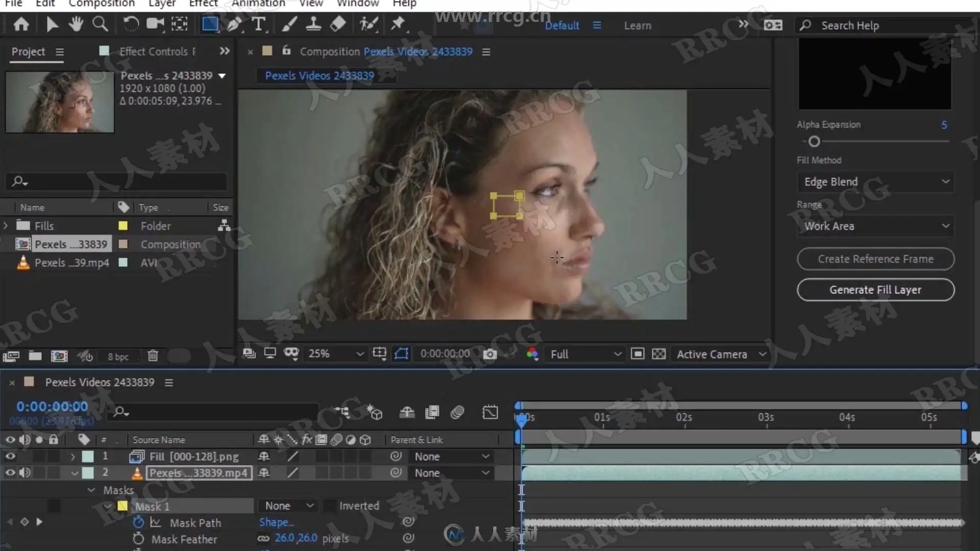Image resolution: width=980 pixels, height=551 pixels.
Task: Toggle mask and shape path visibility
Action: [402, 354]
